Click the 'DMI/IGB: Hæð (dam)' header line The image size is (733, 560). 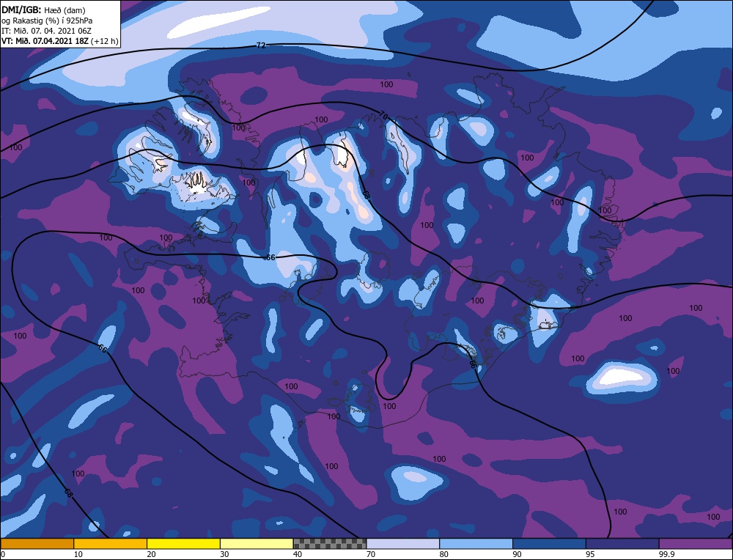(x=43, y=10)
